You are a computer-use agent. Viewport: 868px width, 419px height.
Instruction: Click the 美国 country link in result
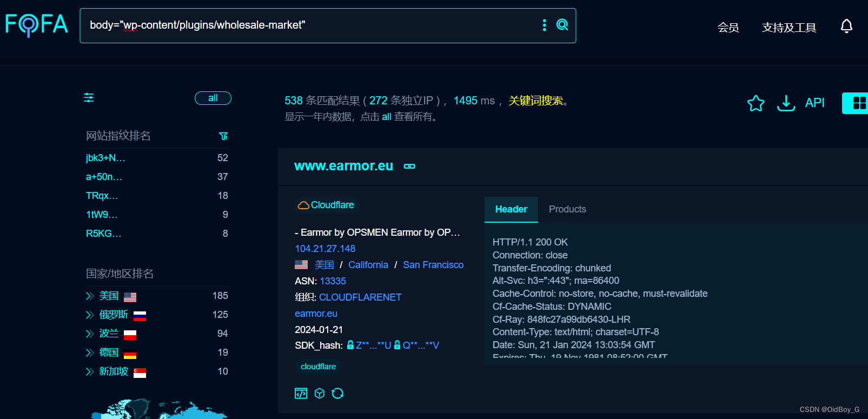(324, 265)
